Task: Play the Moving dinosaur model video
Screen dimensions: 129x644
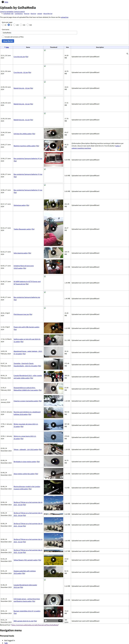Action: pyautogui.click(x=53, y=488)
